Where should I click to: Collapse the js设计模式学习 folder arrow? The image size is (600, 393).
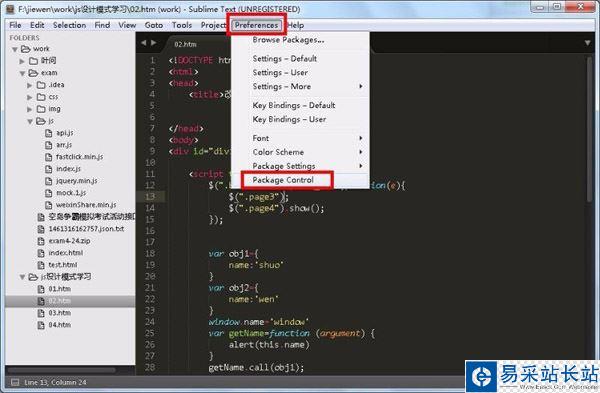22,277
